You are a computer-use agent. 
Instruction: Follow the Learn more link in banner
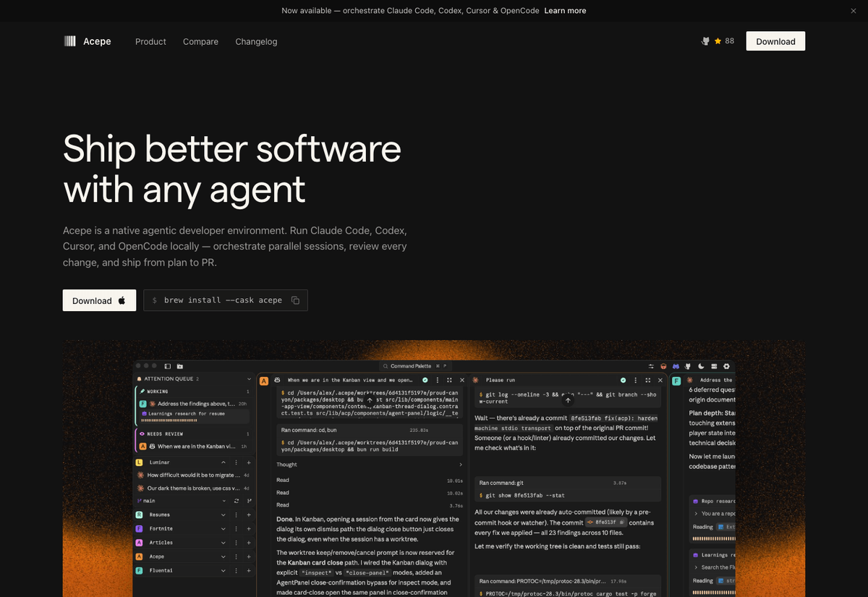tap(565, 11)
